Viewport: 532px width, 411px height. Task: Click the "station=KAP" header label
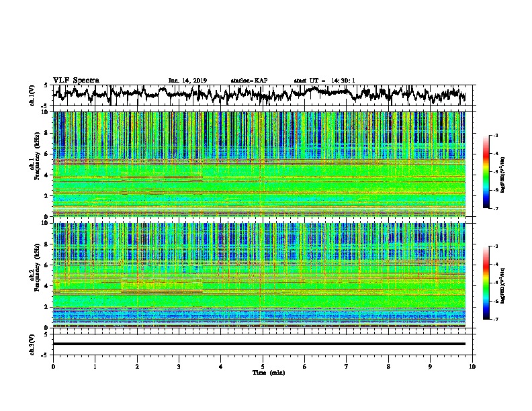point(249,81)
